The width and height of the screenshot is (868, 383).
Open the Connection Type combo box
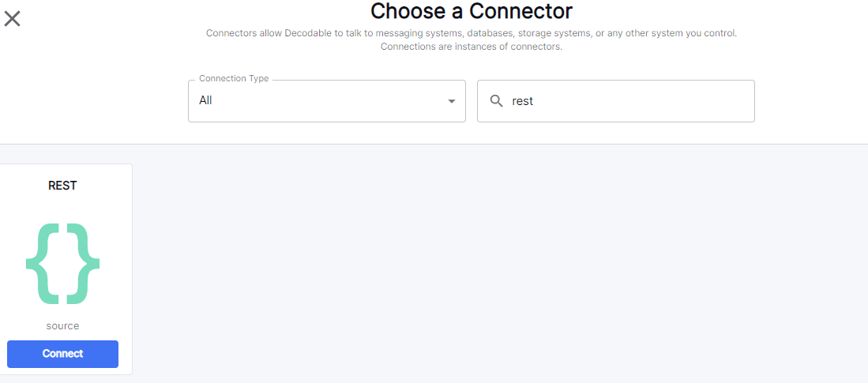pyautogui.click(x=326, y=101)
